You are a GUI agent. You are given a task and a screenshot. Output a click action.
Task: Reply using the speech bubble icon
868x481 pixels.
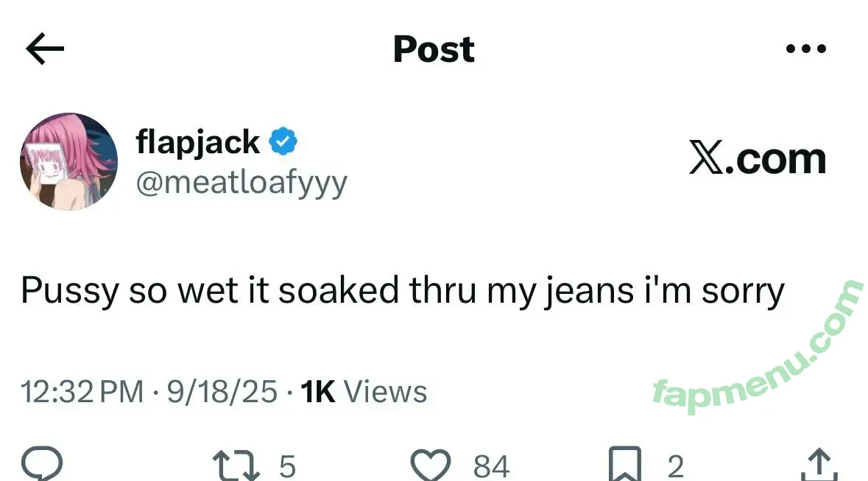pos(42,466)
